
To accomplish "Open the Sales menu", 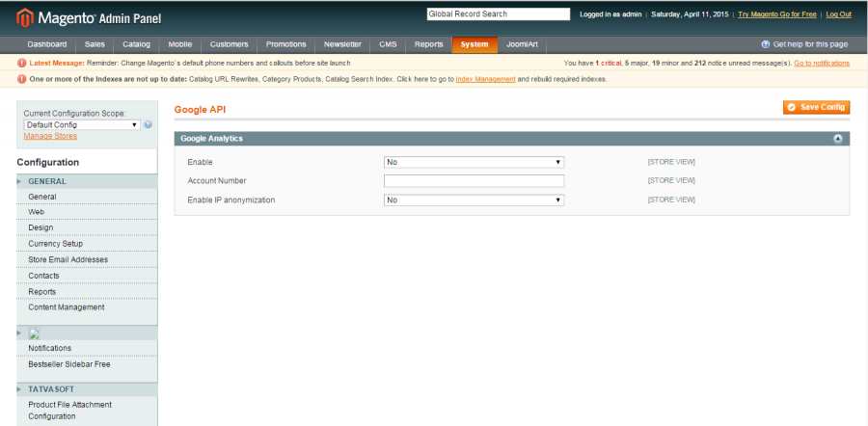I will 95,44.
